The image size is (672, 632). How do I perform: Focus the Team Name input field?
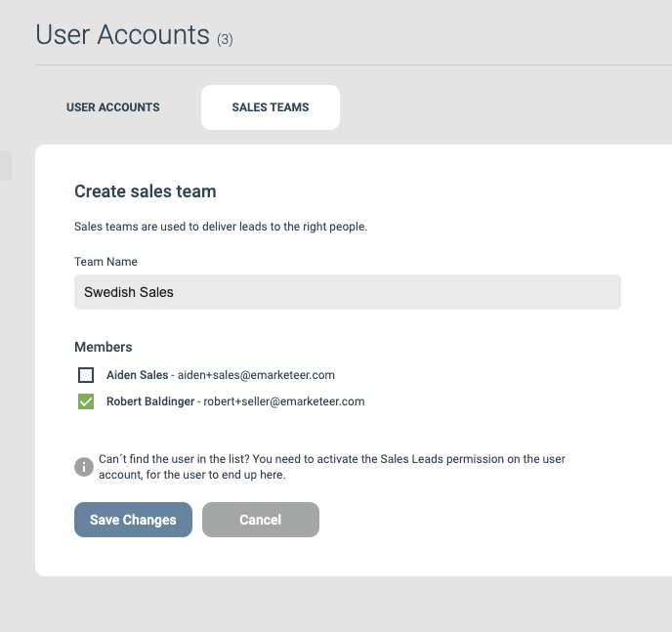(348, 292)
